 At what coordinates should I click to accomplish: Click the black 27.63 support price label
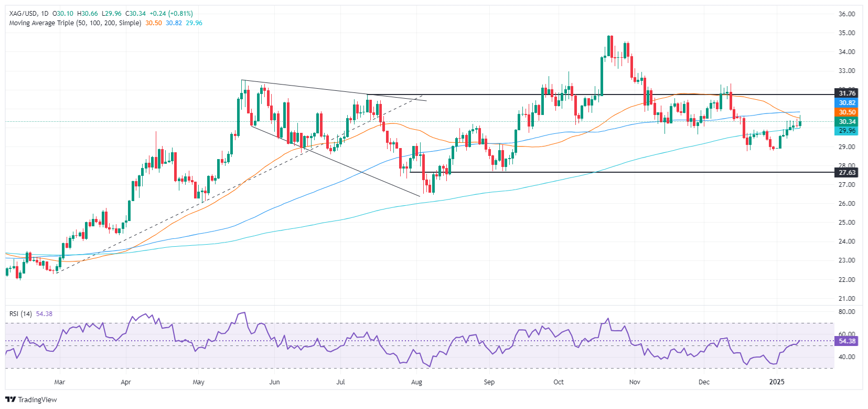click(847, 173)
